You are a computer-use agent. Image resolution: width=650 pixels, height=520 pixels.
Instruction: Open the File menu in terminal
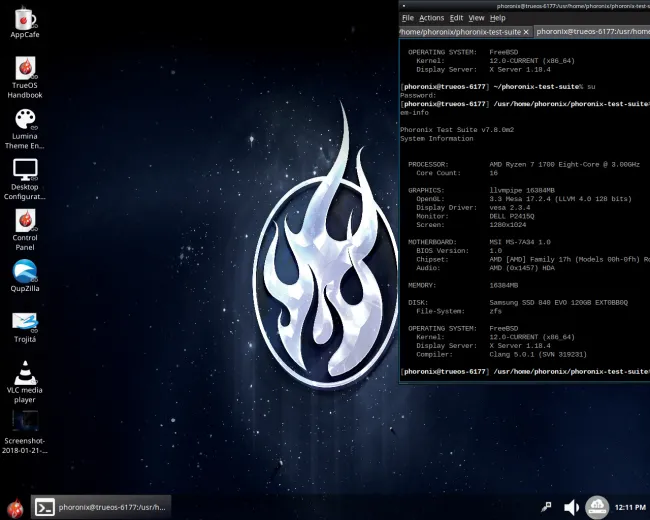tap(408, 18)
